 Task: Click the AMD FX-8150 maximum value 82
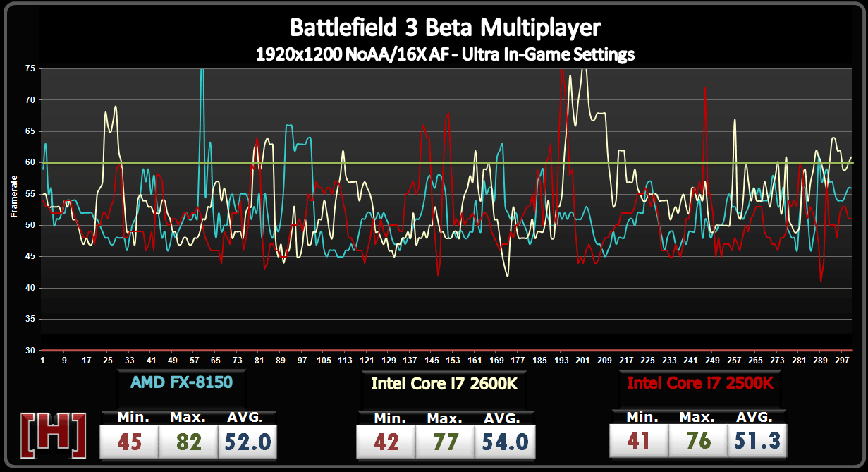pos(188,442)
